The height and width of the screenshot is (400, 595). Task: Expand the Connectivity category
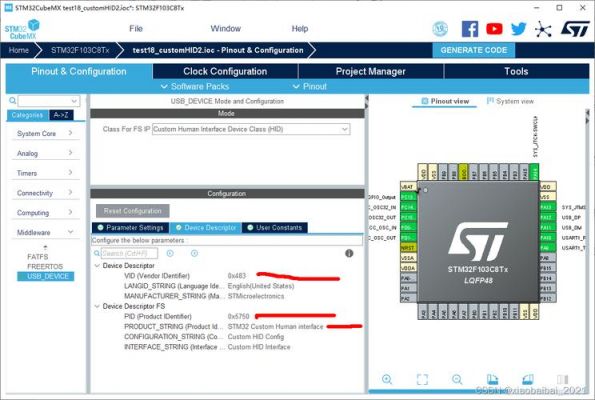[45, 193]
